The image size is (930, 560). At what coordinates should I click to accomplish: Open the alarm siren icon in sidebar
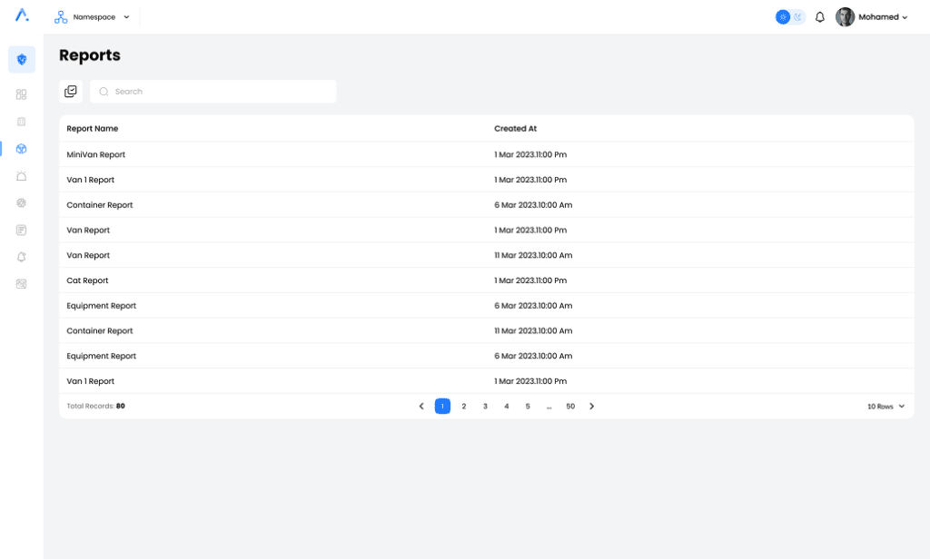pyautogui.click(x=22, y=176)
